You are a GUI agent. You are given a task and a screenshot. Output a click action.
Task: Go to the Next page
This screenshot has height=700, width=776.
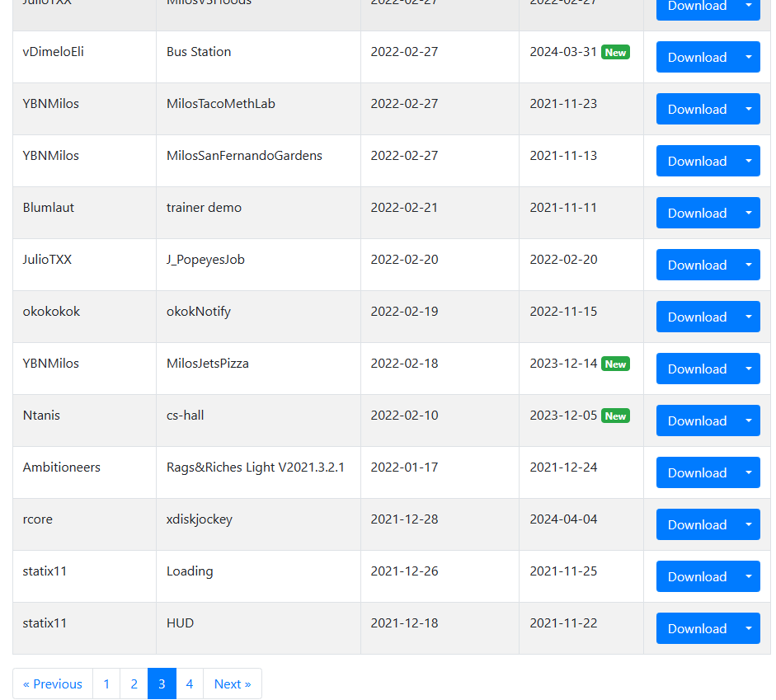click(233, 684)
